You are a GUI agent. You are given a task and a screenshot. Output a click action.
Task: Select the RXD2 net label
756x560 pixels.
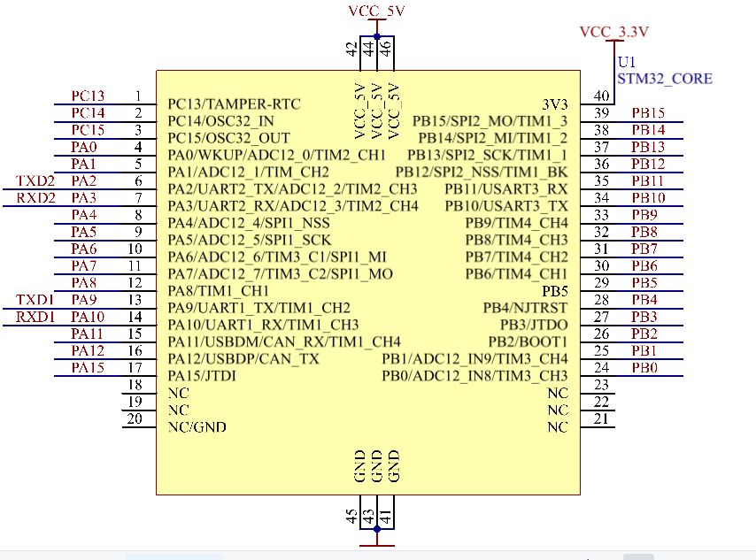(x=35, y=197)
